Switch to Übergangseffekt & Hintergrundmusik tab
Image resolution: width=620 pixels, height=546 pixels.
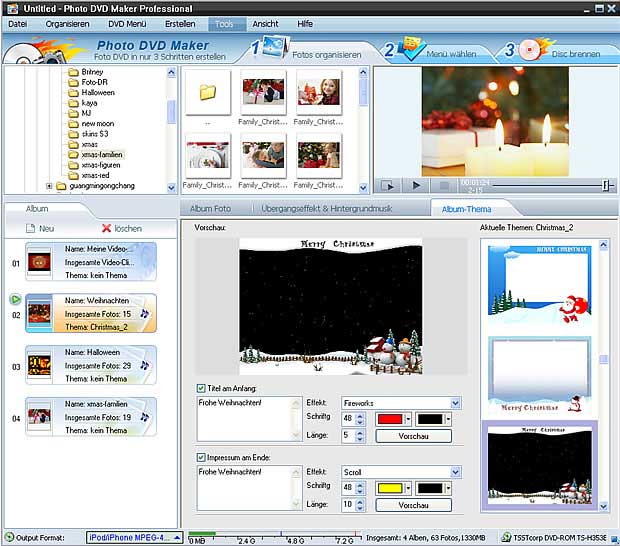pyautogui.click(x=327, y=208)
